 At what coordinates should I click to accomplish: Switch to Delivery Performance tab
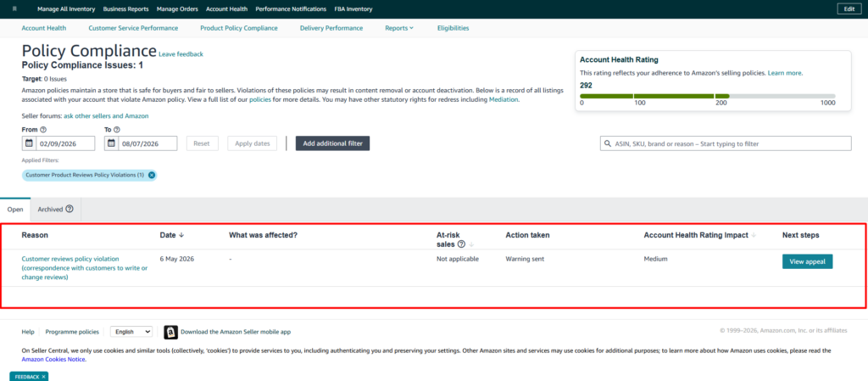[331, 28]
